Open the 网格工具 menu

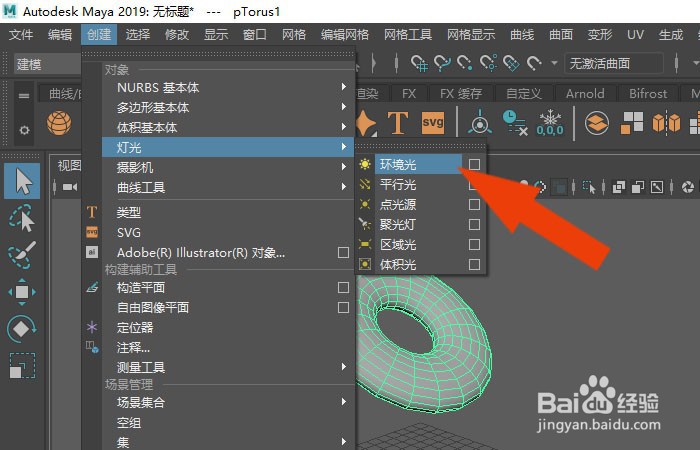point(408,34)
